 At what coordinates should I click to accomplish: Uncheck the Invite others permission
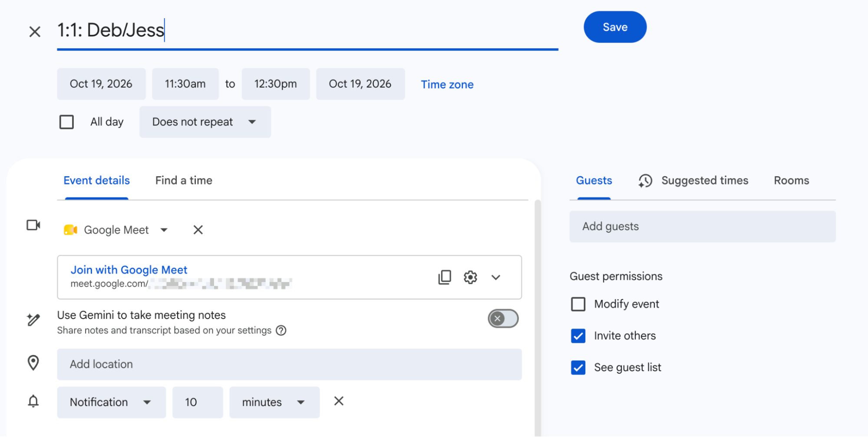(578, 336)
